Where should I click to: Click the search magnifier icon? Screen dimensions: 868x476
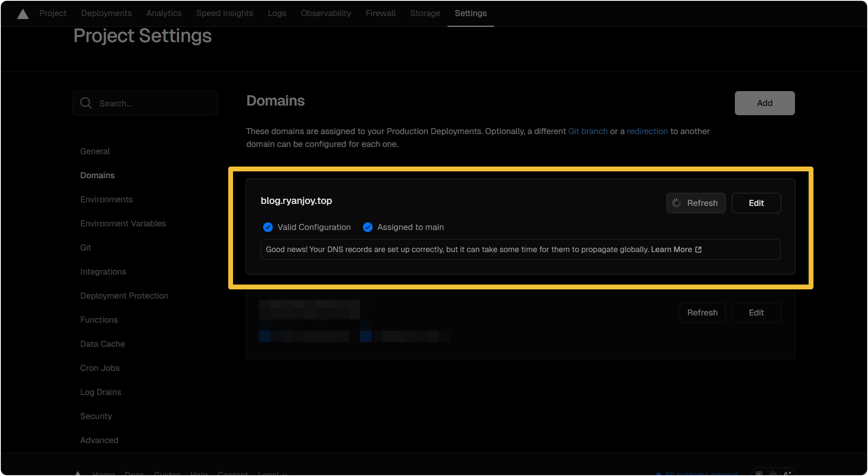tap(85, 103)
